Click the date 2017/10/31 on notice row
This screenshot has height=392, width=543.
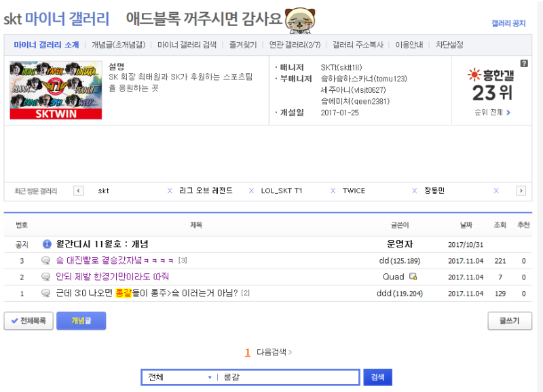coord(466,244)
